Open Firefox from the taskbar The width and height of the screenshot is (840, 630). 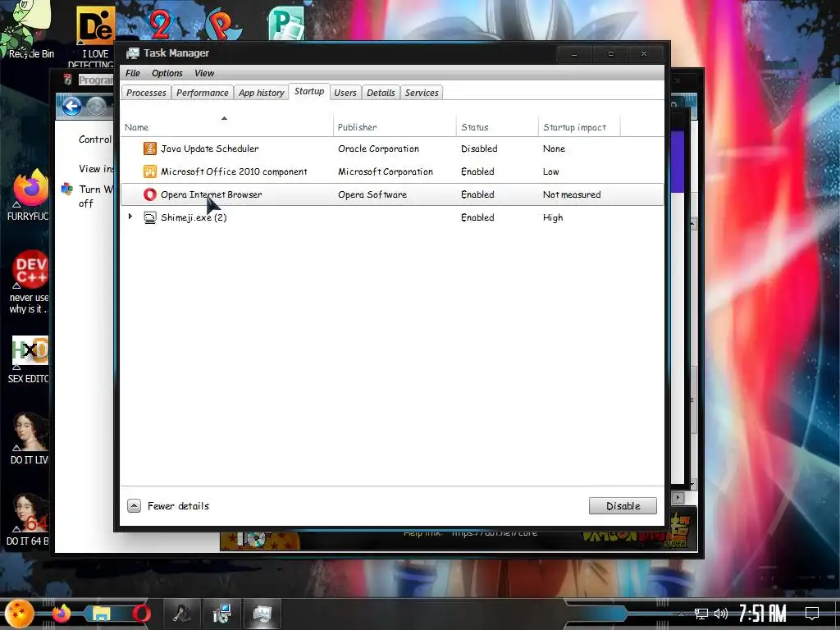61,614
